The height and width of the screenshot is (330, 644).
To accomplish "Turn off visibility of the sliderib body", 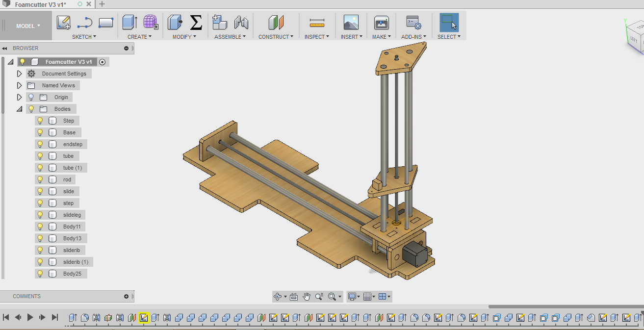I will click(40, 250).
